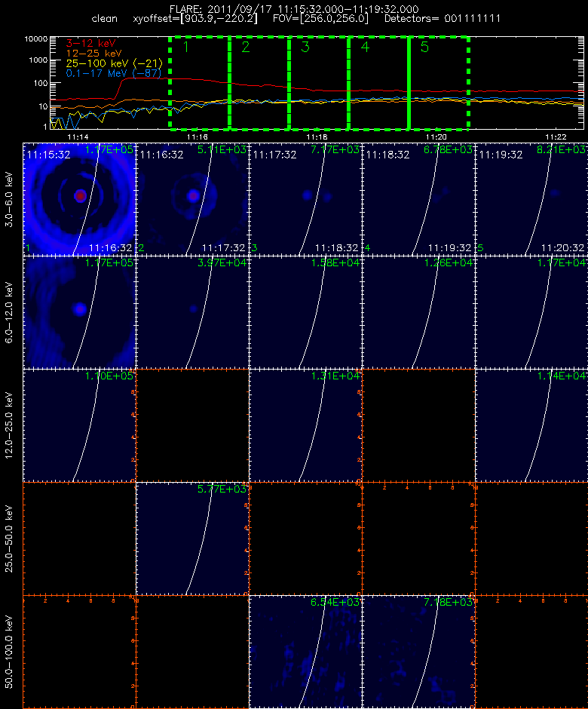Click the 10000 value on the y-axis
588x709 pixels.
[36, 39]
